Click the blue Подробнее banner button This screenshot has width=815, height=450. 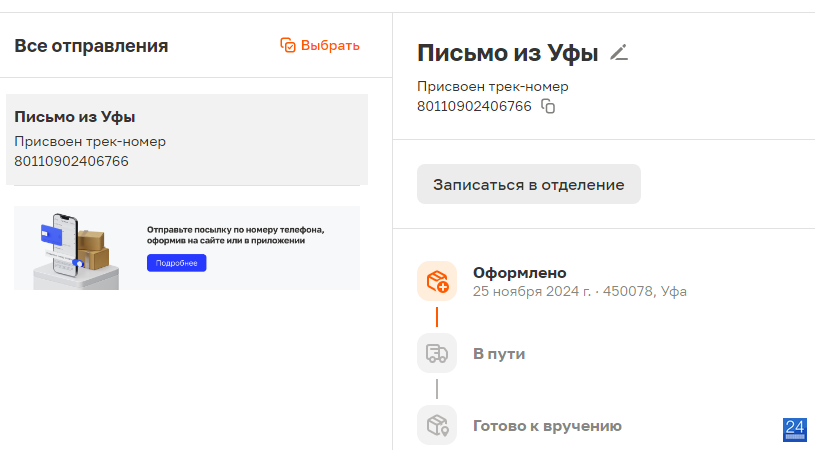point(176,263)
